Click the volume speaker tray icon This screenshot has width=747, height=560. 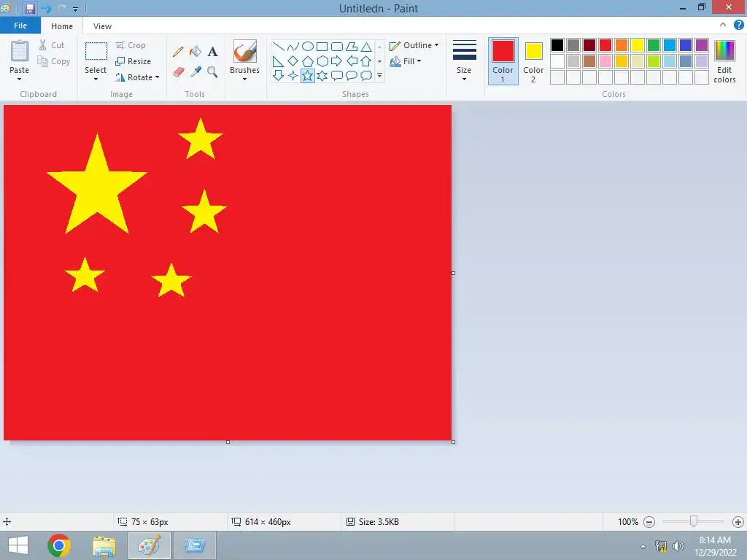click(678, 545)
